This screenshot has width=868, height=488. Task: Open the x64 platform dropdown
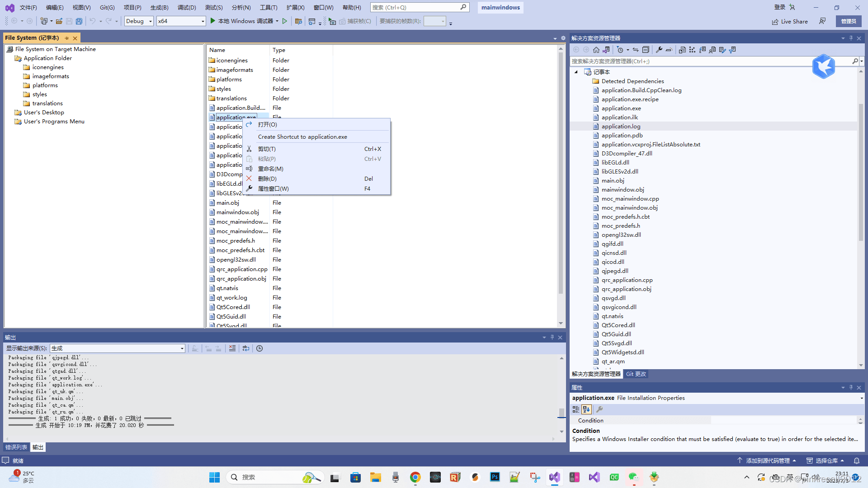click(181, 21)
